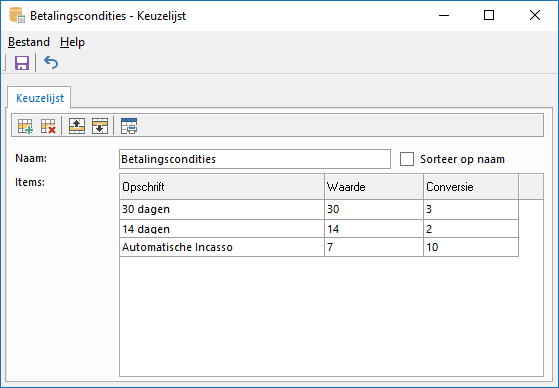Viewport: 559px width, 388px height.
Task: Click the Conversie cell showing 2
Action: (x=471, y=229)
